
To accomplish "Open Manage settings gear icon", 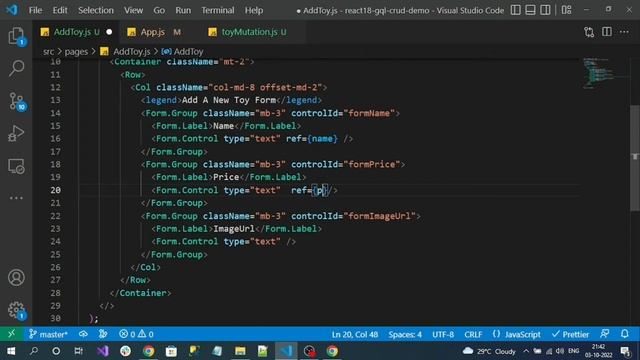I will (16, 310).
